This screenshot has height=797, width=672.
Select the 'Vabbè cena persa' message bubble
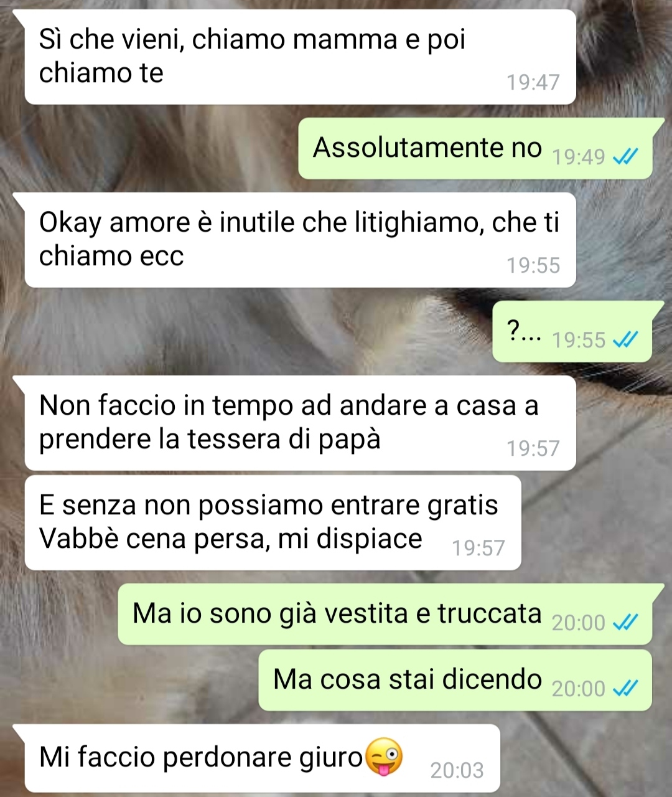pyautogui.click(x=273, y=522)
